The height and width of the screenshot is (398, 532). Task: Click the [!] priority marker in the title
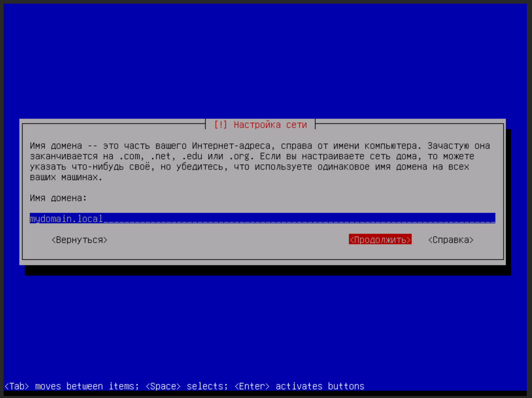(x=221, y=124)
